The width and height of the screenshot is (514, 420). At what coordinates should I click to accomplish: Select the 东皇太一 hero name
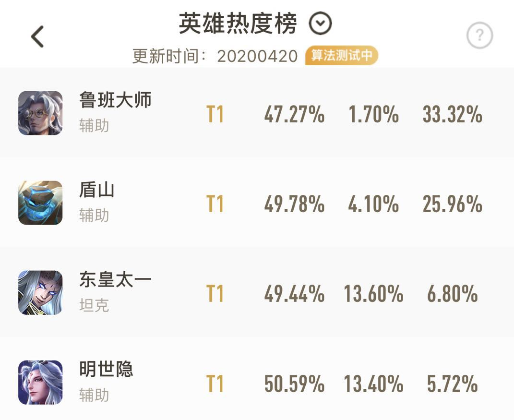pos(115,280)
